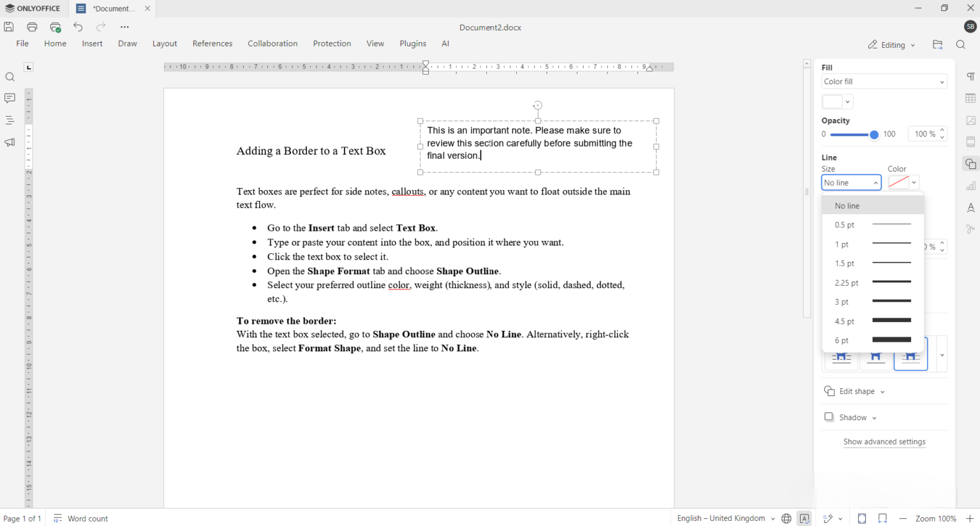This screenshot has width=980, height=526.
Task: Open the Headings navigation panel icon
Action: [x=10, y=120]
